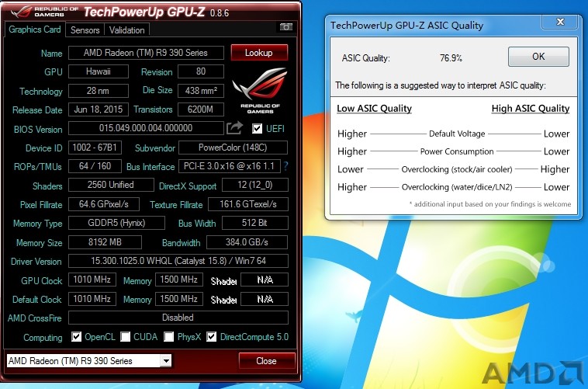Viewport: 588px width, 389px height.
Task: Click the Default Voltage label in ASIC dialog
Action: pos(457,134)
